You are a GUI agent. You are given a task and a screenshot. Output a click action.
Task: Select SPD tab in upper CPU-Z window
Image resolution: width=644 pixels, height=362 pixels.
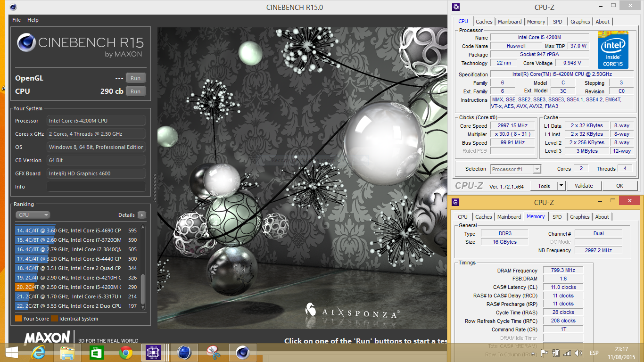(558, 22)
